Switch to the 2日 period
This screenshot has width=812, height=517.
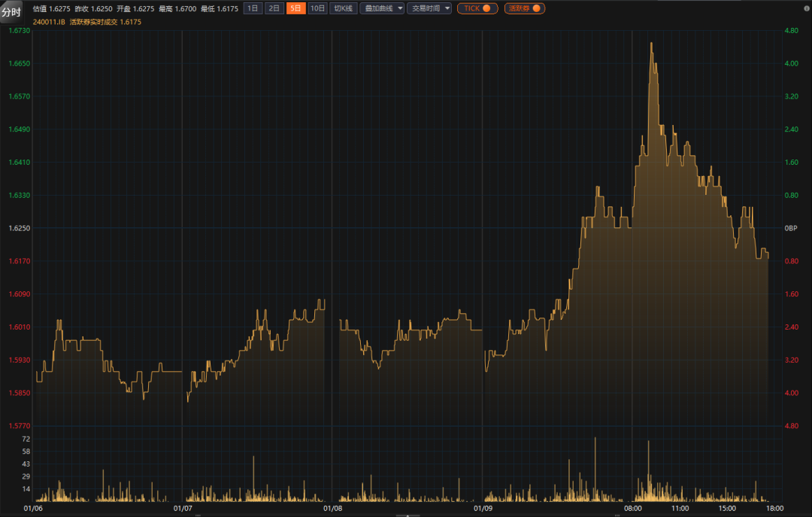point(274,8)
